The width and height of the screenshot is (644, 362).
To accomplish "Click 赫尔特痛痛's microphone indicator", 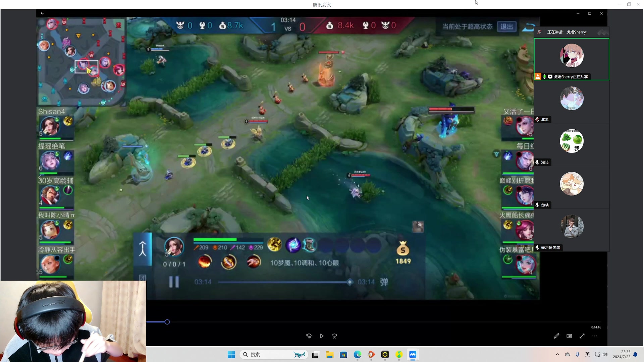I will tap(537, 248).
